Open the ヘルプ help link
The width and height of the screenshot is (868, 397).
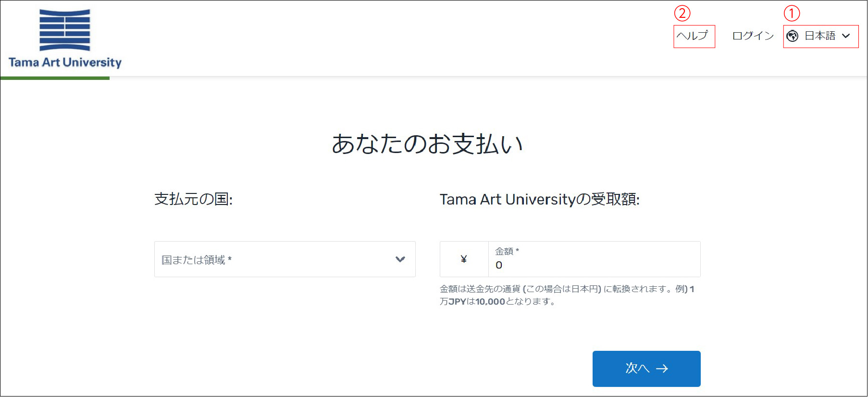coord(693,36)
